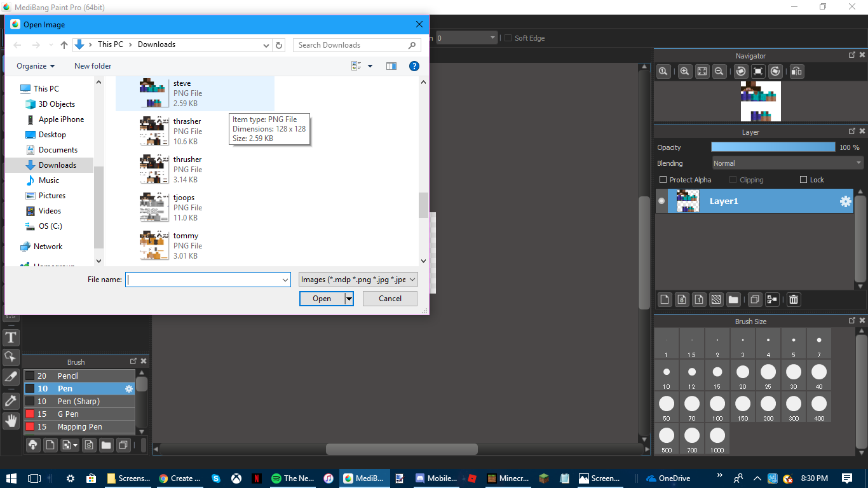Expand File name history dropdown

[x=285, y=280]
